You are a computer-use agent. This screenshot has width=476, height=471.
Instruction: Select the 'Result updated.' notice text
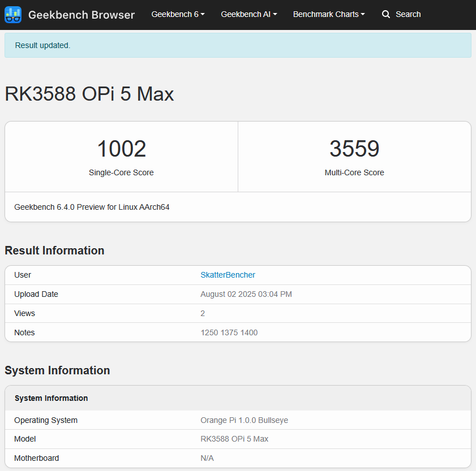pos(42,45)
